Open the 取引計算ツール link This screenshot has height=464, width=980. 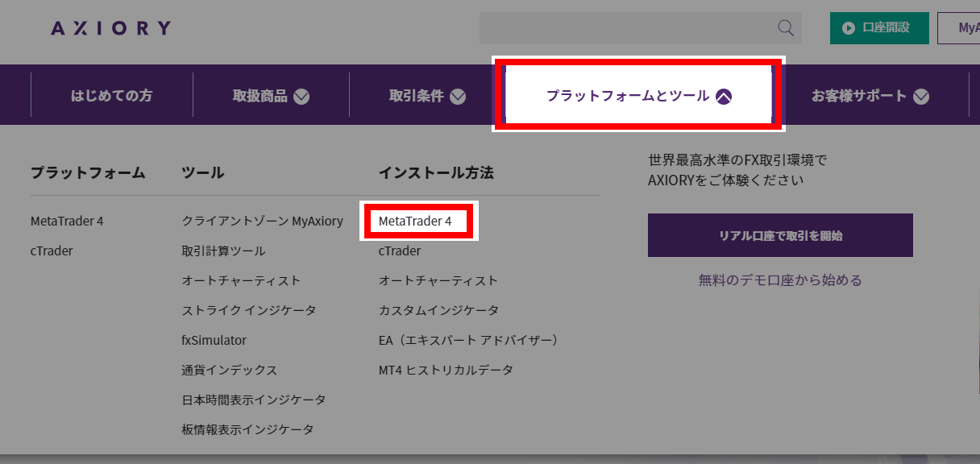click(223, 251)
